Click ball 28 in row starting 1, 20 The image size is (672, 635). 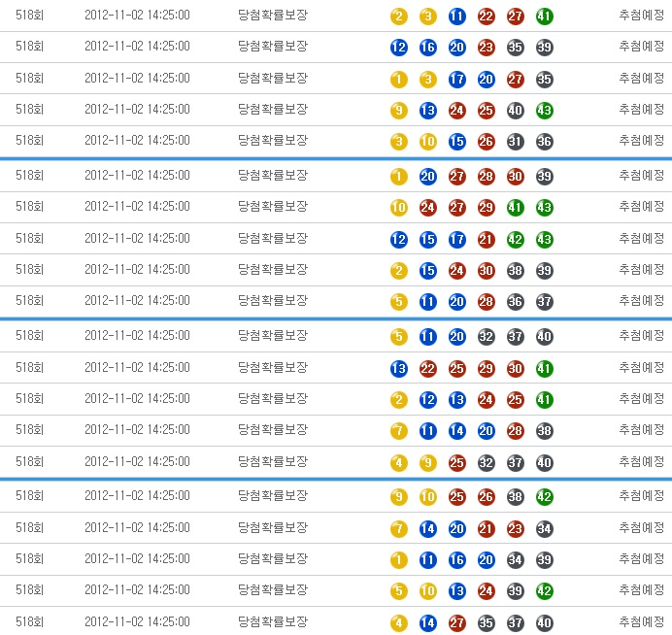(486, 177)
